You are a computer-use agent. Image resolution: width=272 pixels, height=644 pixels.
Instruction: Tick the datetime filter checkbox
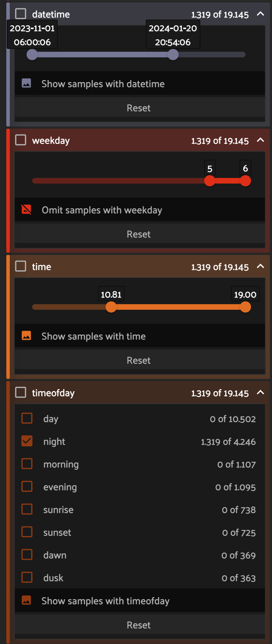[x=21, y=14]
